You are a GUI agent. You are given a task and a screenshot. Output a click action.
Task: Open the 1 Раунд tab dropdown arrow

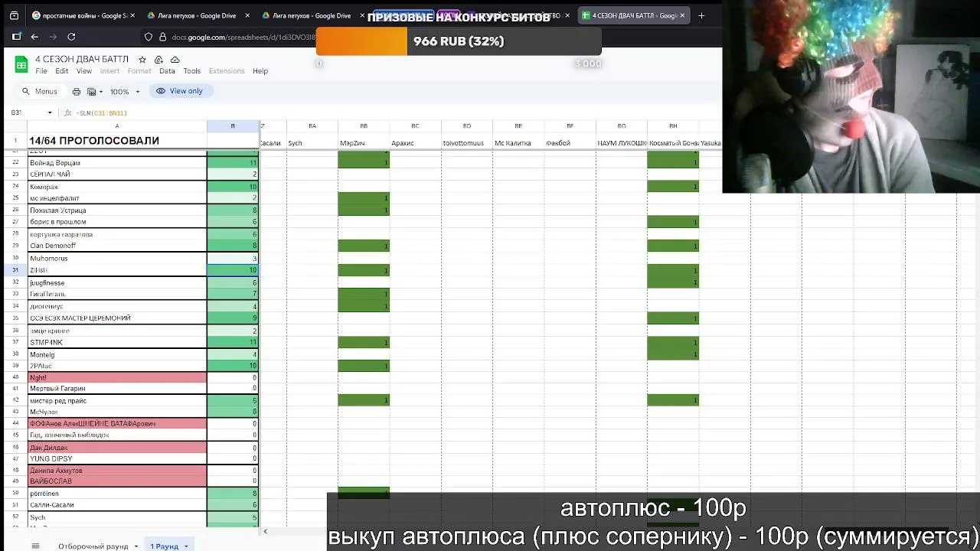pos(186,546)
